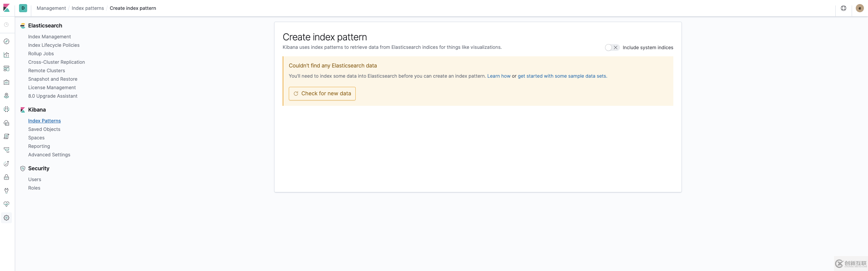Click the Create index pattern breadcrumb
The image size is (868, 271).
coord(133,8)
